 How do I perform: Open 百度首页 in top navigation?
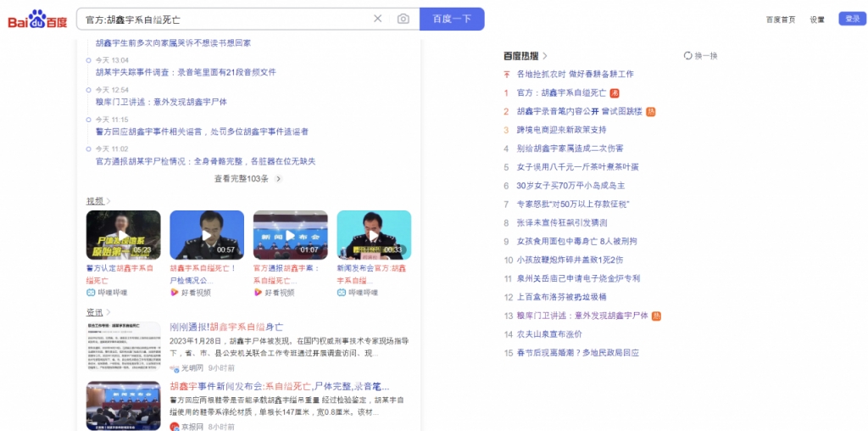(781, 20)
